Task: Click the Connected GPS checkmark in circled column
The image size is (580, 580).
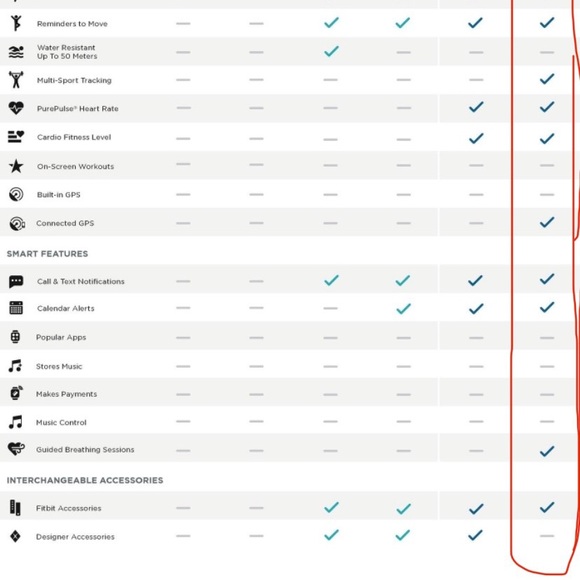Action: point(547,222)
